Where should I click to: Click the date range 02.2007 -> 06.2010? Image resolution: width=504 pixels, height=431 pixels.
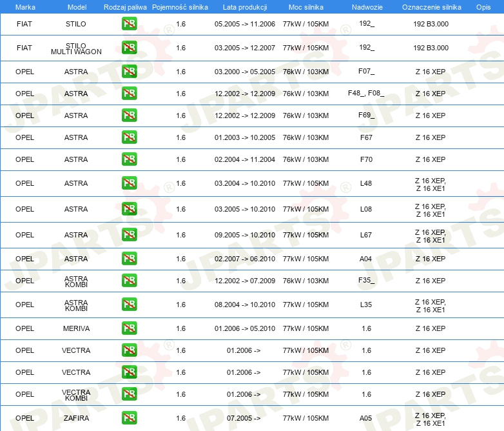point(245,259)
